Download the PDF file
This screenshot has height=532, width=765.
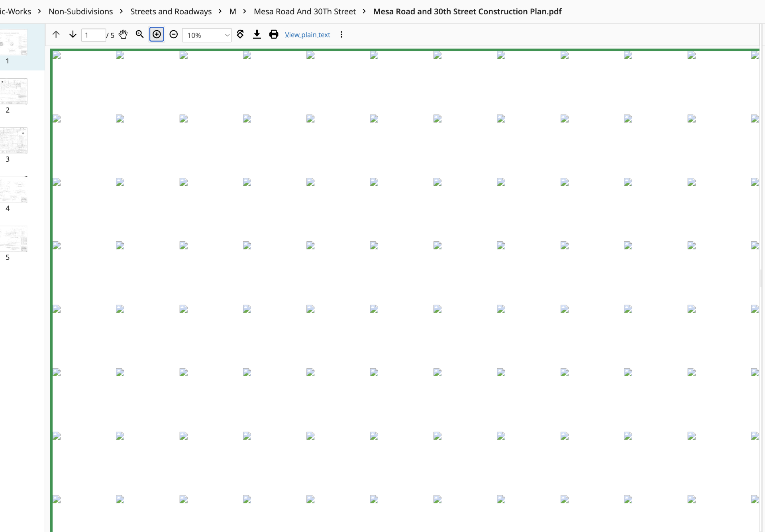[x=257, y=35]
